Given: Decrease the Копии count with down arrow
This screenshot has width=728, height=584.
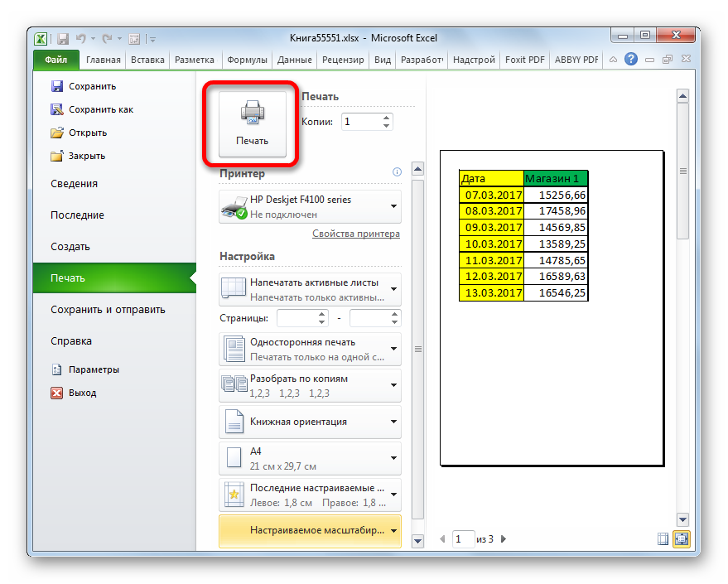Looking at the screenshot, I should 386,126.
